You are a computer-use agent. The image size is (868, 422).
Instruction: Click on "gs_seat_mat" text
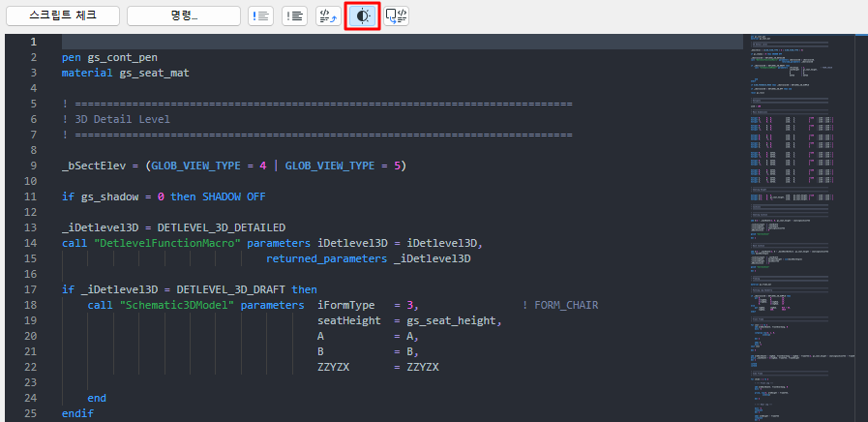(x=155, y=73)
